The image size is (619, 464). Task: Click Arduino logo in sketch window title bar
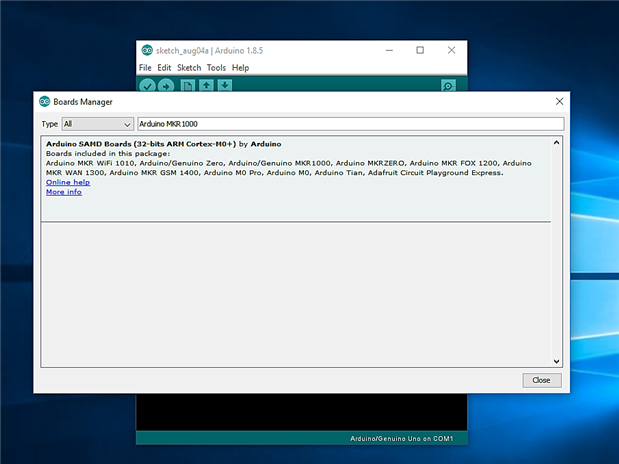click(x=147, y=50)
